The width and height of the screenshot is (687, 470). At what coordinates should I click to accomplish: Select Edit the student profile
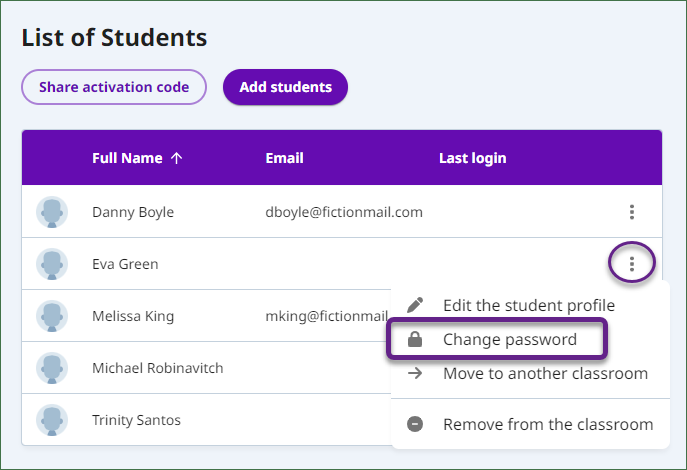click(x=530, y=305)
